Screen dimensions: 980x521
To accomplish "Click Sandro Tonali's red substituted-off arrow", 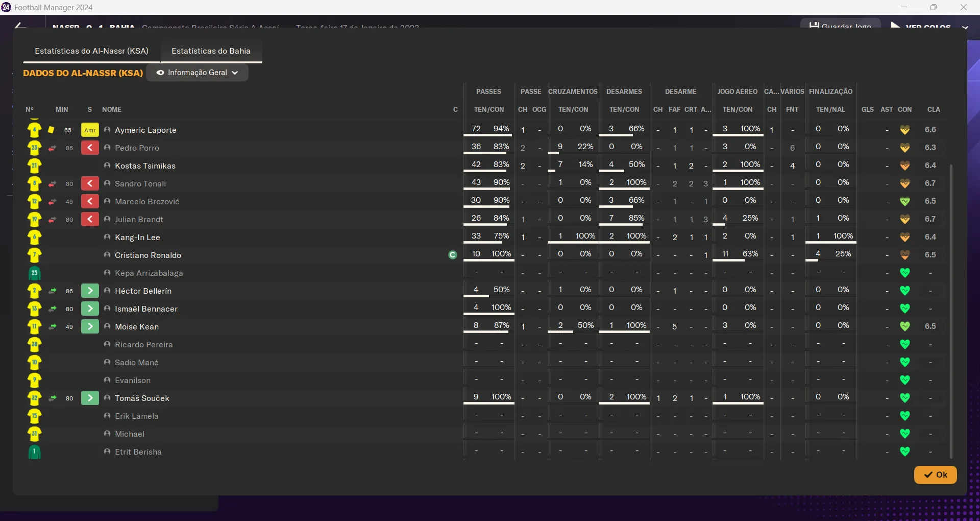I will (x=90, y=183).
